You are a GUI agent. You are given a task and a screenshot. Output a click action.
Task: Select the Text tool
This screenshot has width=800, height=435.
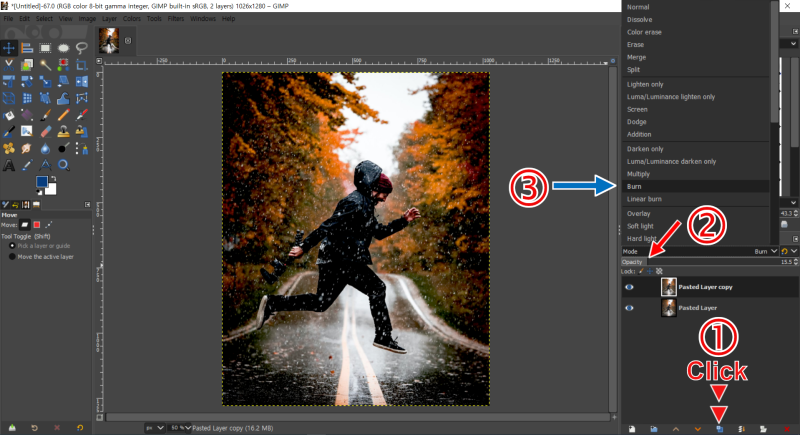point(9,165)
